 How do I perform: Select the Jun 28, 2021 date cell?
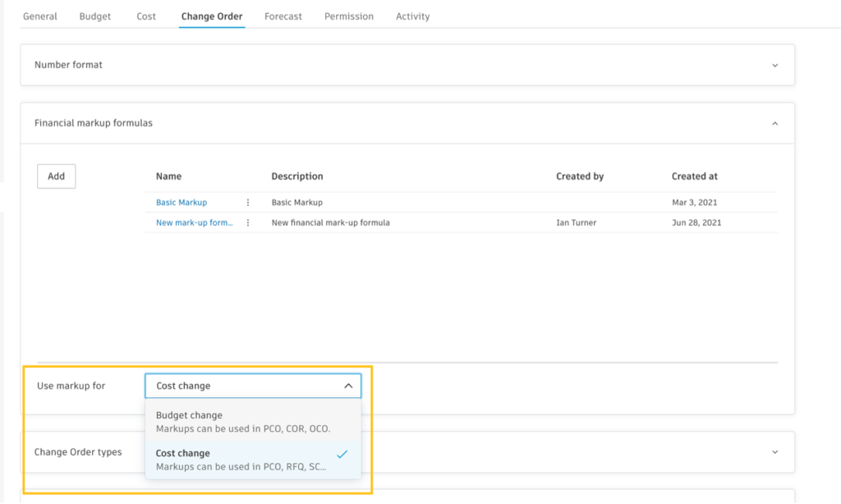[x=696, y=222]
